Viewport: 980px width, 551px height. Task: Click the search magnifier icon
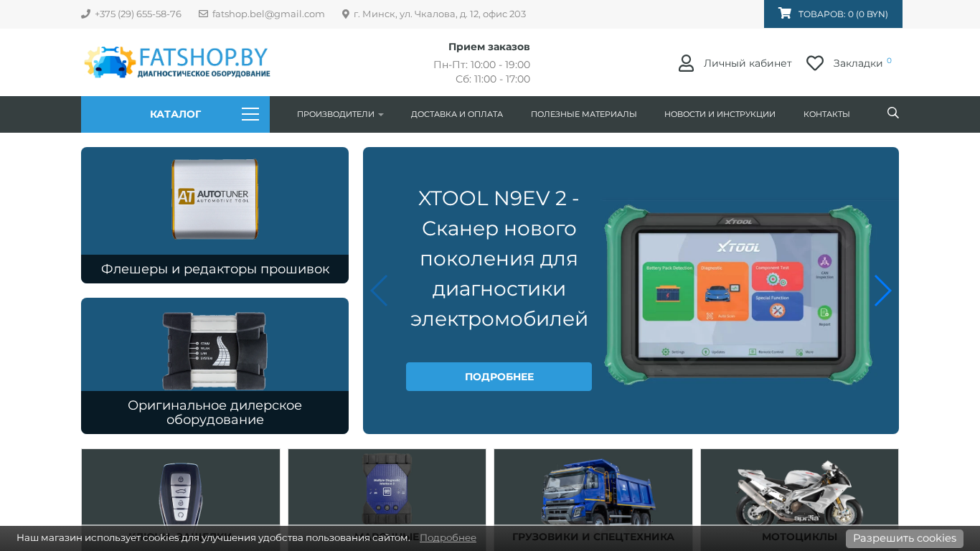(893, 113)
